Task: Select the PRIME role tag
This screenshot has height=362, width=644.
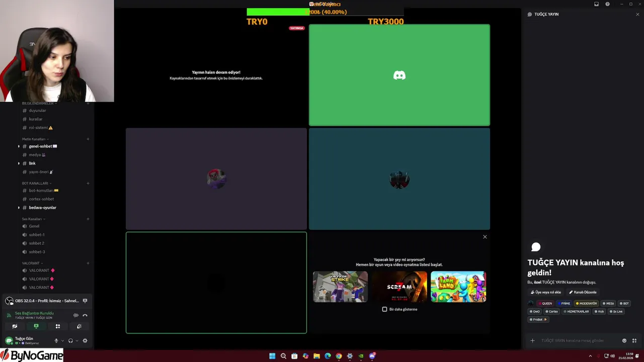Action: 564,303
